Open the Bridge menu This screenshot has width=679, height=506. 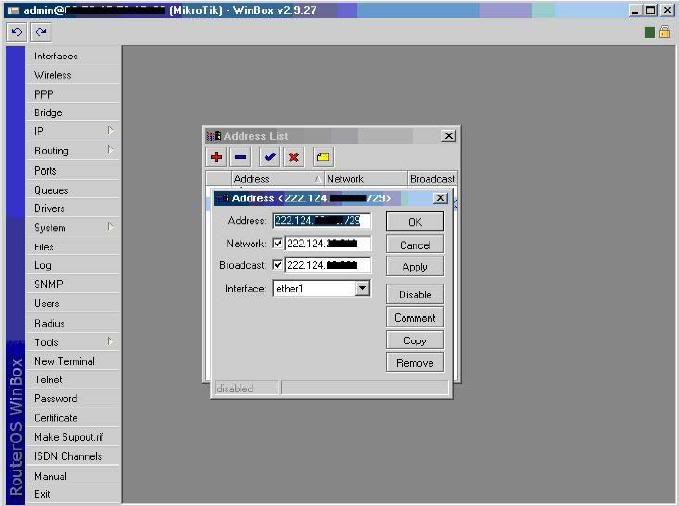(73, 113)
